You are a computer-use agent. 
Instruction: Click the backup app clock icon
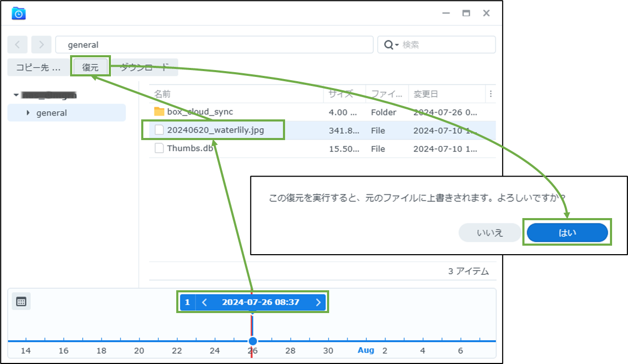point(19,13)
